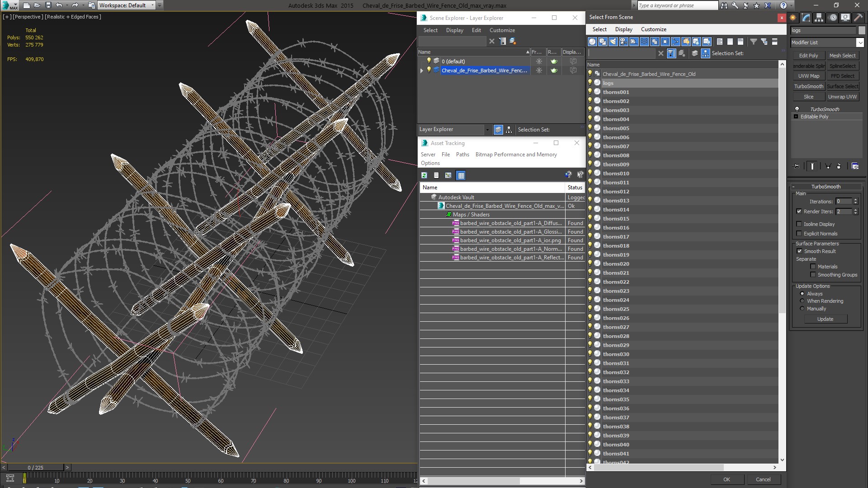Toggle TurboSmooth modifier lightbulb in stack
Screen dimensions: 868x488
pos(797,109)
